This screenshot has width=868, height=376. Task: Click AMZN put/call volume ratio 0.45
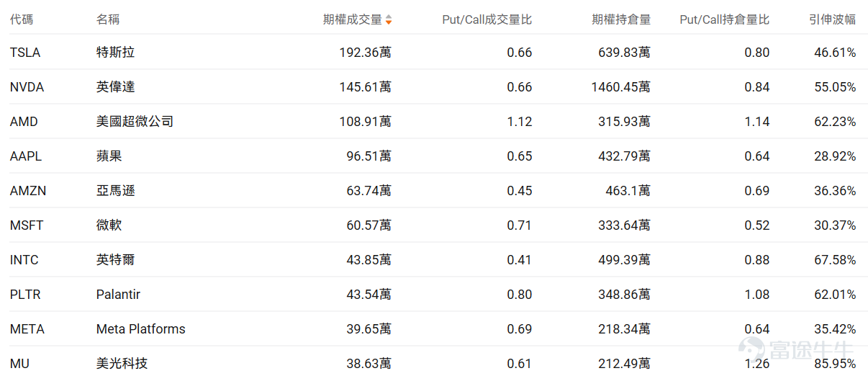point(520,191)
